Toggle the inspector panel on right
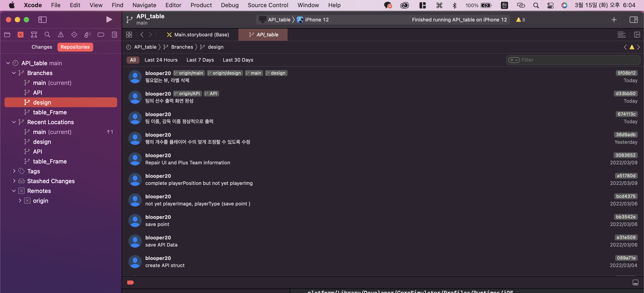Image resolution: width=644 pixels, height=293 pixels. click(633, 19)
